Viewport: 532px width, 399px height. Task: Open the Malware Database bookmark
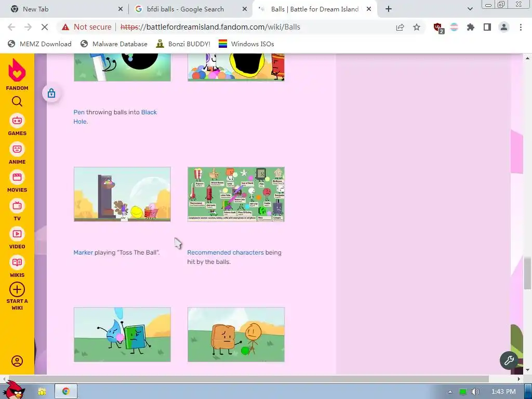pos(114,44)
